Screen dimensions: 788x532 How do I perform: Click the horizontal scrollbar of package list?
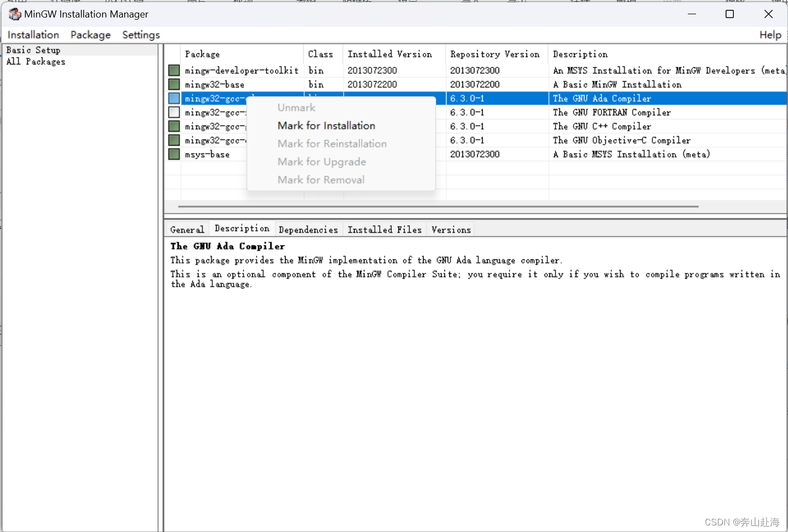pos(438,206)
